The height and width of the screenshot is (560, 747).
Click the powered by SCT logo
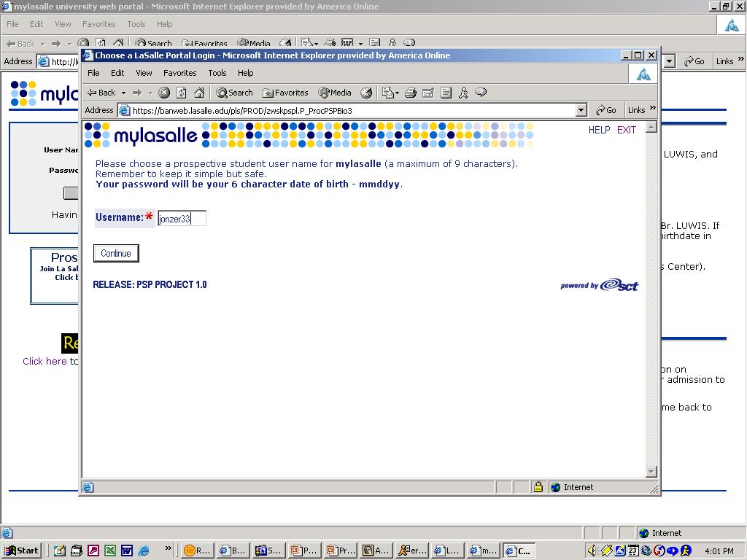(600, 285)
